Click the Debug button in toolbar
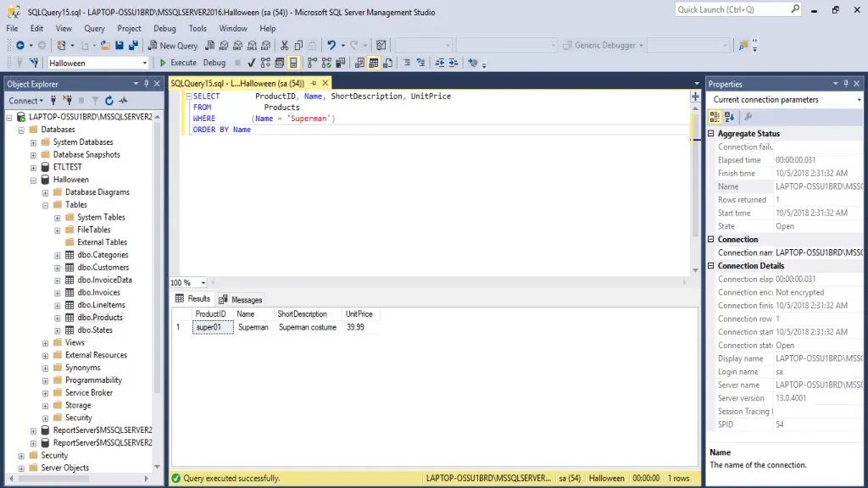The width and height of the screenshot is (868, 488). pos(214,63)
